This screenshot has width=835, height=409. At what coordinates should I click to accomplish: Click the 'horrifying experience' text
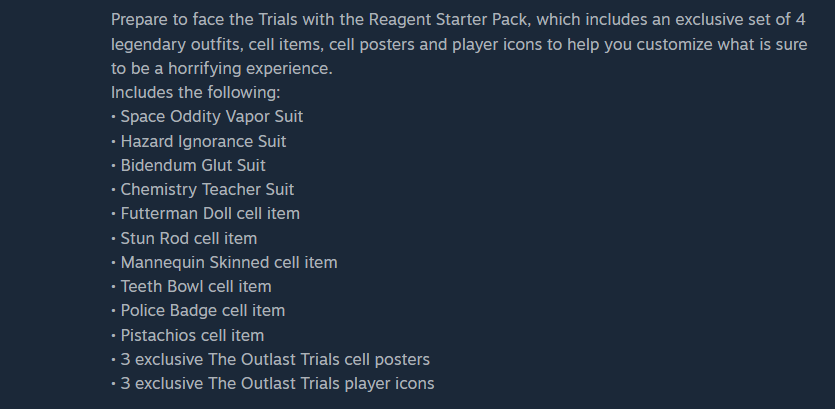coord(250,69)
